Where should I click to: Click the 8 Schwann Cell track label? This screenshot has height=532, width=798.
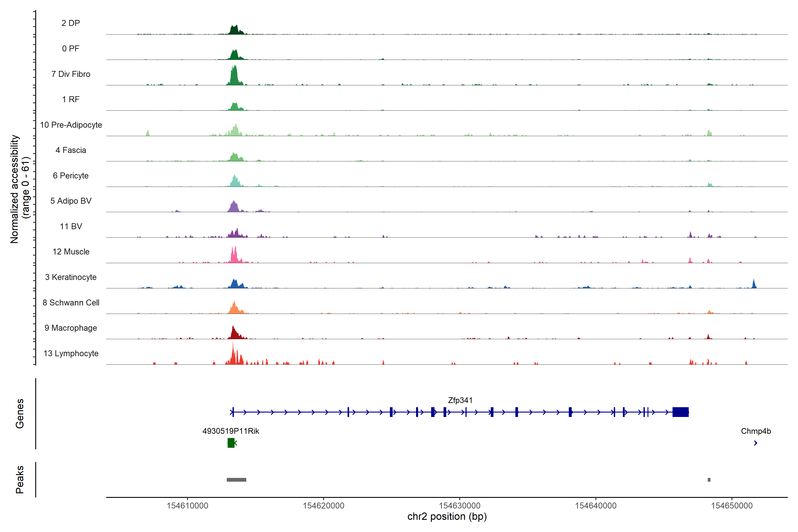tap(71, 303)
